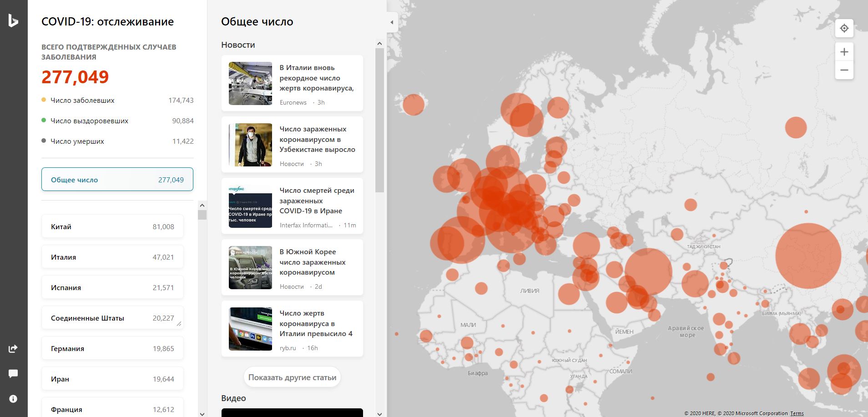Select Китай in the country list
The height and width of the screenshot is (417, 868).
[112, 226]
